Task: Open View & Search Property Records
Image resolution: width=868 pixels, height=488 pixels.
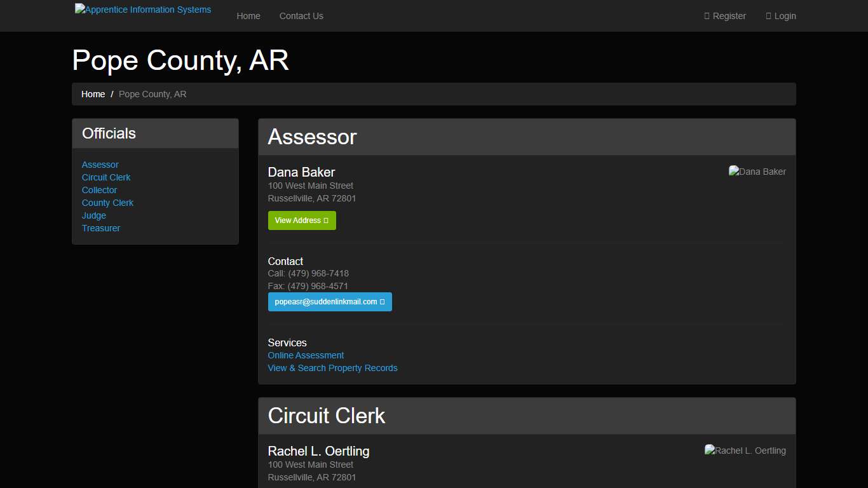Action: [332, 368]
